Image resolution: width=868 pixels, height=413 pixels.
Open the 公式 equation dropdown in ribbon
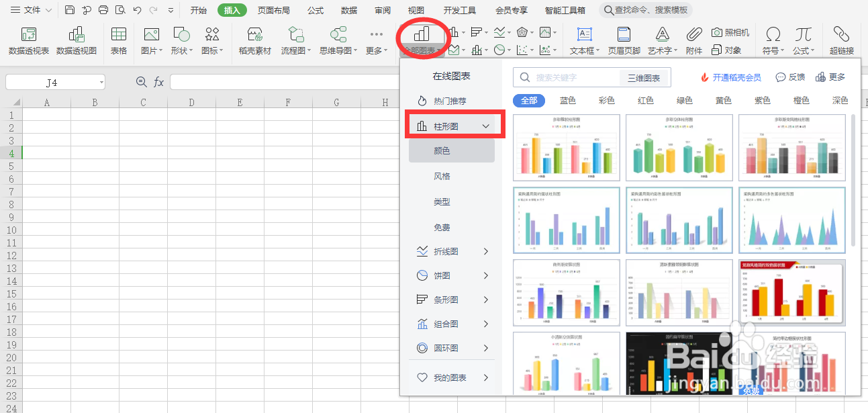click(804, 50)
